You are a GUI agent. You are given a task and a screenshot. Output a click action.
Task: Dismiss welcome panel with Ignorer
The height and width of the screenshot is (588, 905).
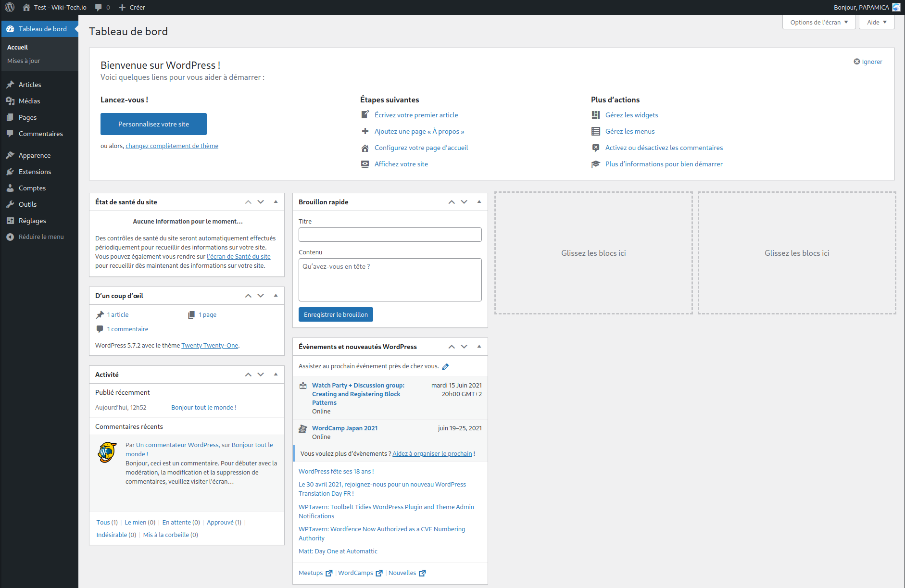(x=868, y=62)
